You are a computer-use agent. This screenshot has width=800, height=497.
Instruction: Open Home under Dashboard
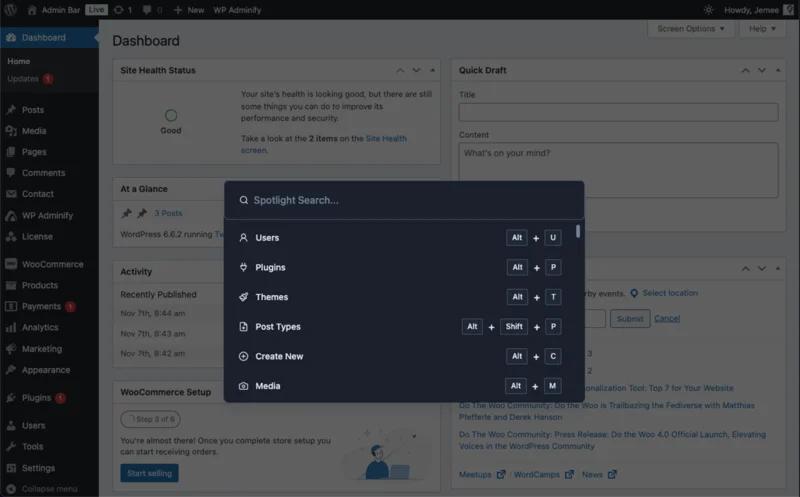pyautogui.click(x=19, y=61)
